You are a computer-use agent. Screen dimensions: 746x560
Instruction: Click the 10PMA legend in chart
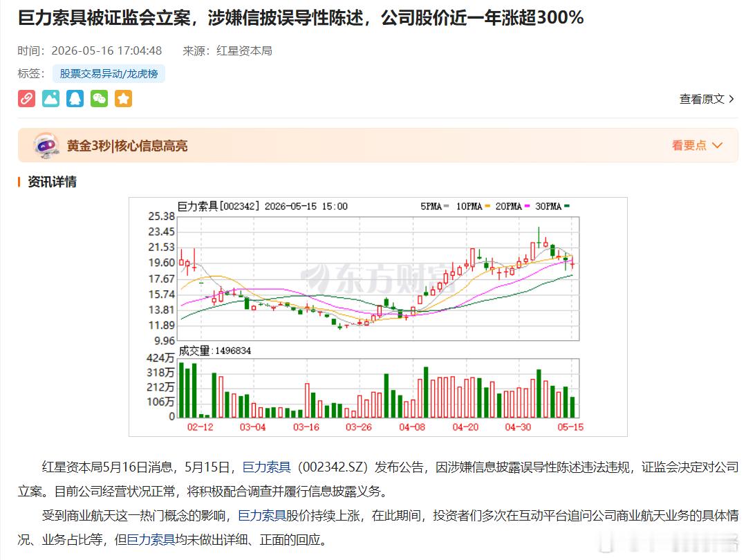[473, 207]
